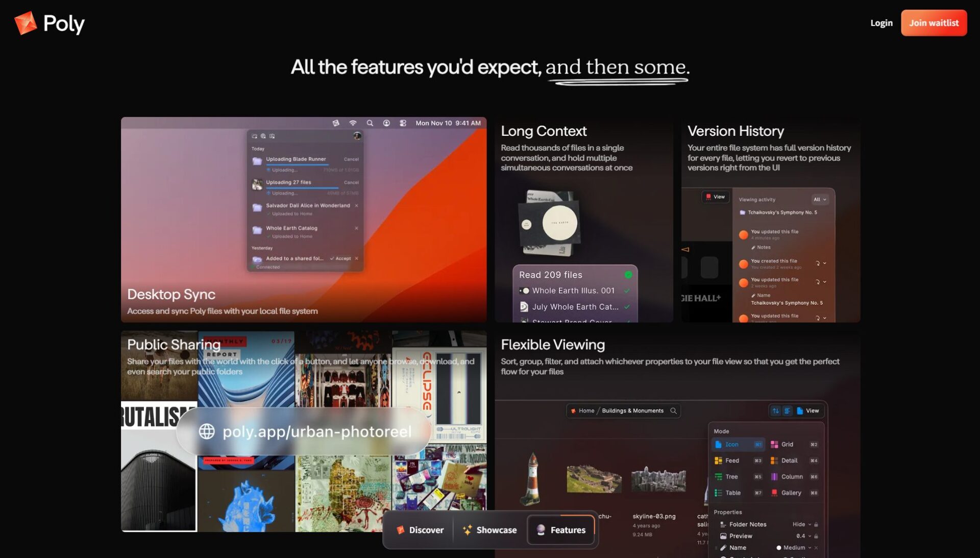This screenshot has height=558, width=980.
Task: Switch to Tree view mode
Action: click(x=731, y=477)
